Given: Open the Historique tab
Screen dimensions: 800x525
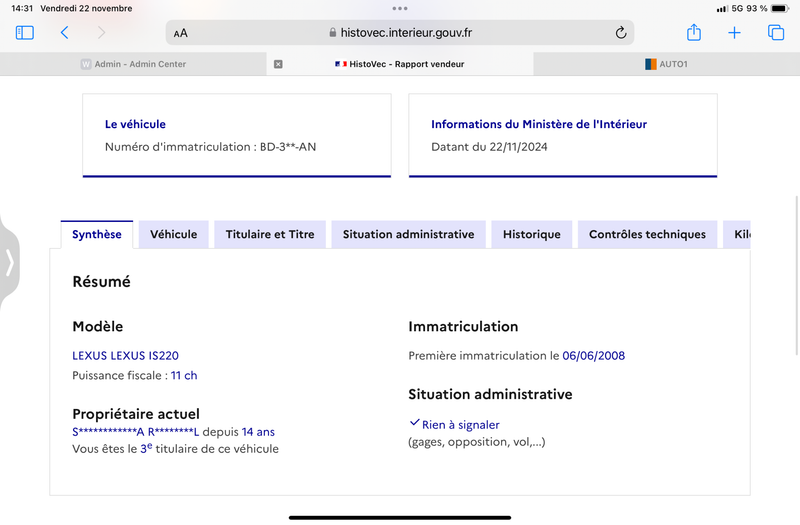Looking at the screenshot, I should tap(532, 235).
